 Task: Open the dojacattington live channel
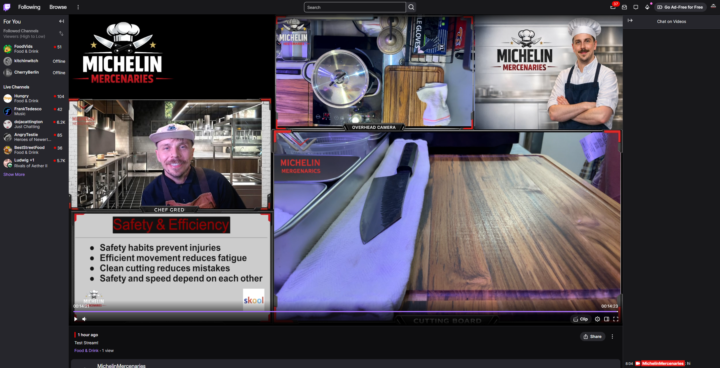click(x=34, y=124)
